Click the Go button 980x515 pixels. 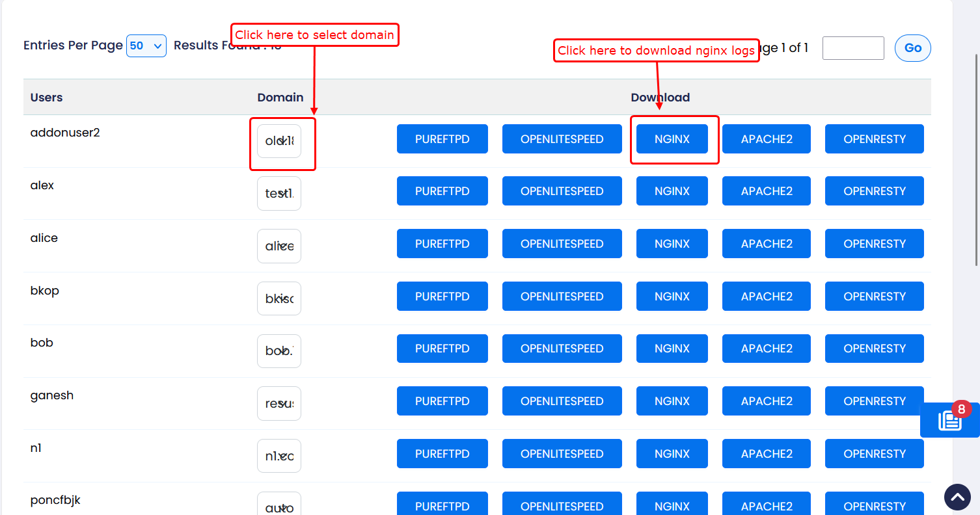(912, 48)
